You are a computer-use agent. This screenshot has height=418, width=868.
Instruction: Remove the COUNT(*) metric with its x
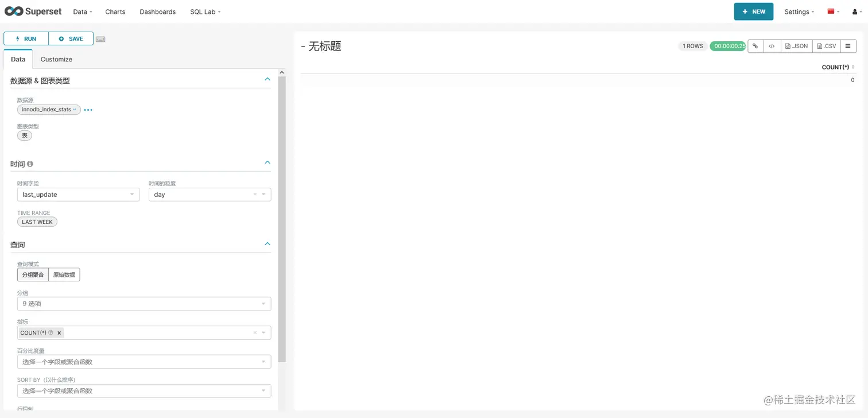[x=59, y=332]
